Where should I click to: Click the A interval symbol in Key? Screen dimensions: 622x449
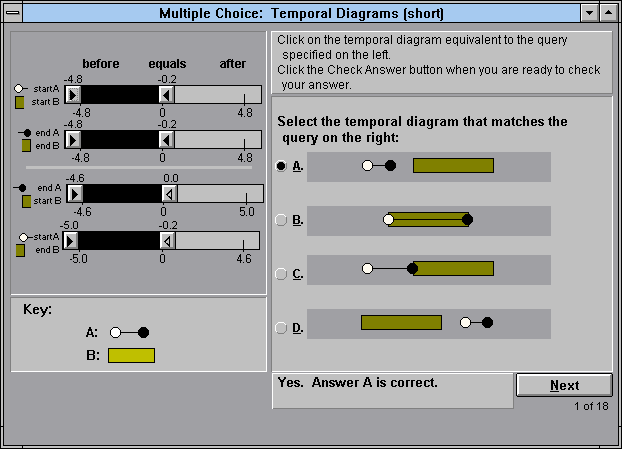(129, 332)
